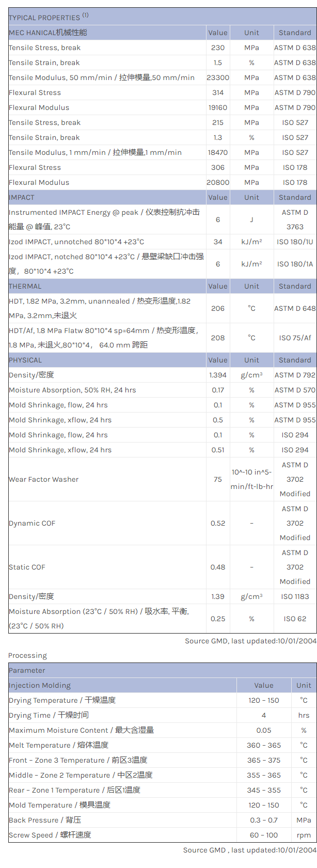Image resolution: width=317 pixels, height=868 pixels.
Task: Select the 23300 tensile modulus value
Action: [x=218, y=77]
